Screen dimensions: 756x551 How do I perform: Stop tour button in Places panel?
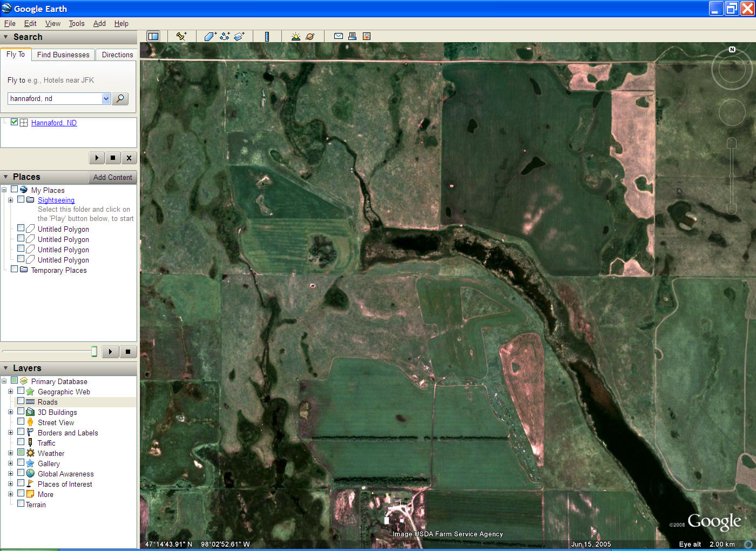(128, 352)
